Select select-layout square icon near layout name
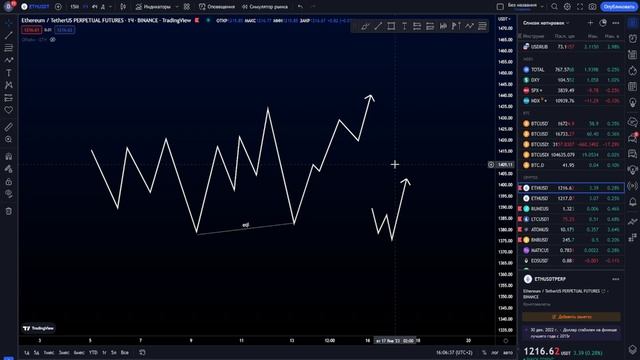Screen dimensions: 640x360 pos(500,7)
